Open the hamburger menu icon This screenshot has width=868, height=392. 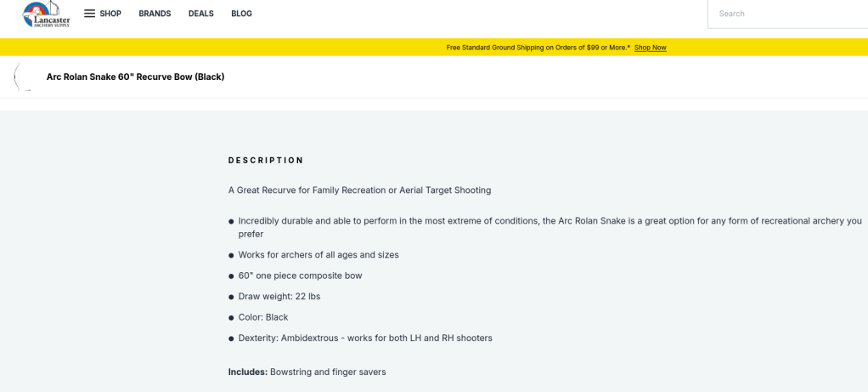pos(89,14)
